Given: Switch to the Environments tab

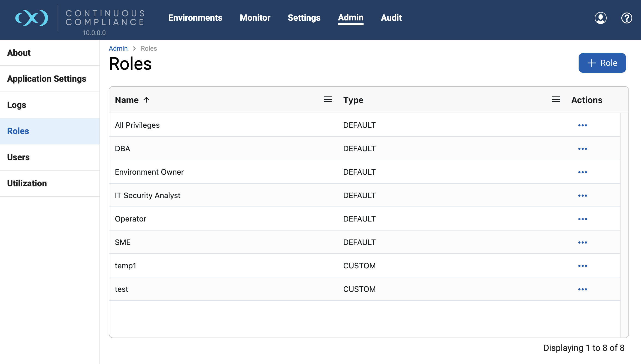Looking at the screenshot, I should (195, 18).
